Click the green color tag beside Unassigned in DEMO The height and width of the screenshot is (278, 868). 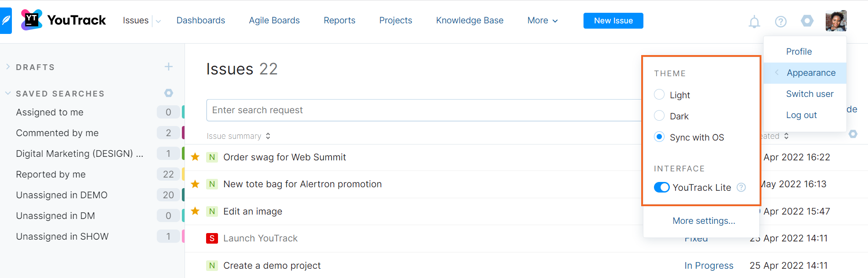pyautogui.click(x=183, y=195)
